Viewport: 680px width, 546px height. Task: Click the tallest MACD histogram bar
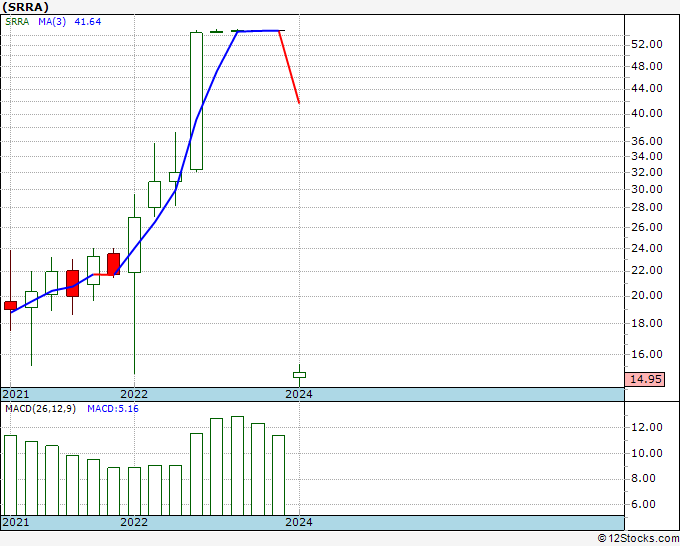coord(237,466)
